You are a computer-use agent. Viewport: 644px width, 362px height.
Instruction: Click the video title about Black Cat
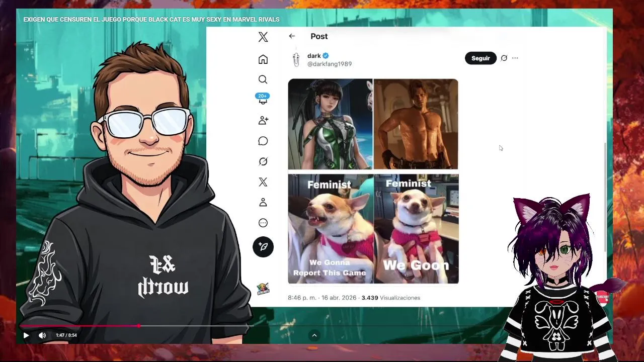coord(151,20)
